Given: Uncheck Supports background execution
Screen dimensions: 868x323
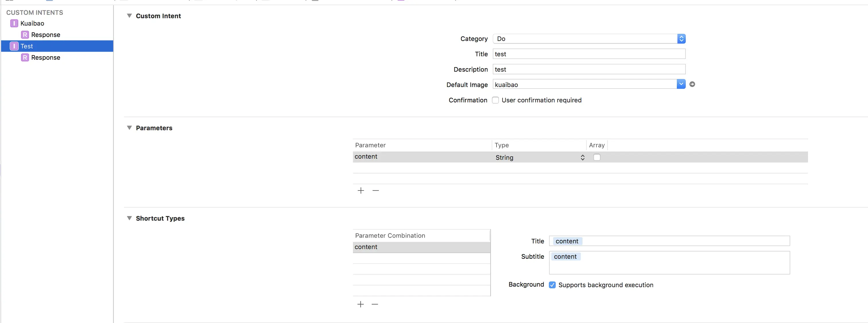Looking at the screenshot, I should 552,285.
